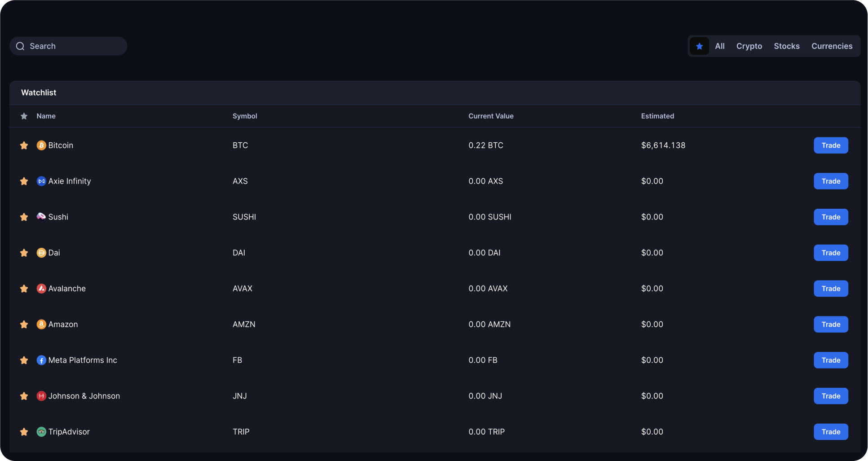The width and height of the screenshot is (868, 461).
Task: Click the search magnifier icon
Action: pyautogui.click(x=20, y=46)
